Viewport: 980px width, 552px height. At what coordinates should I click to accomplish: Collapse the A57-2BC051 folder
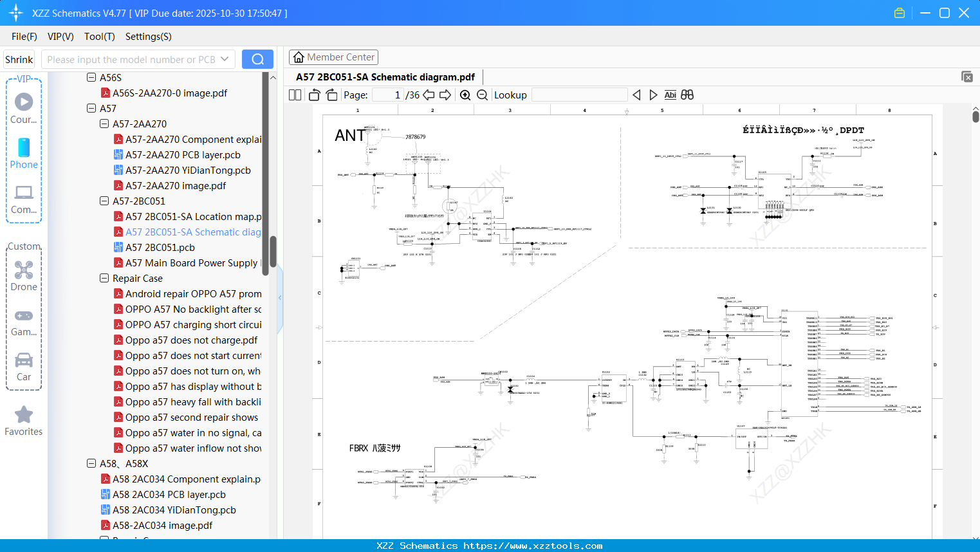pos(104,201)
